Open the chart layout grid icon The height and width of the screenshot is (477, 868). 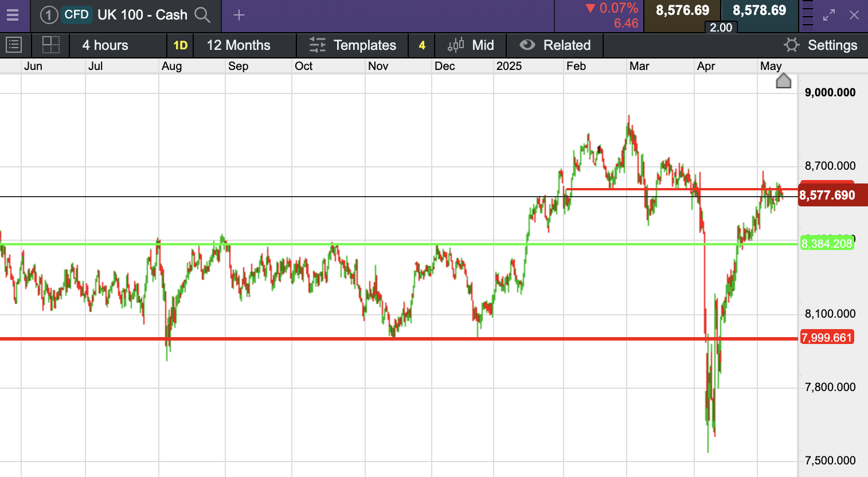coord(51,45)
